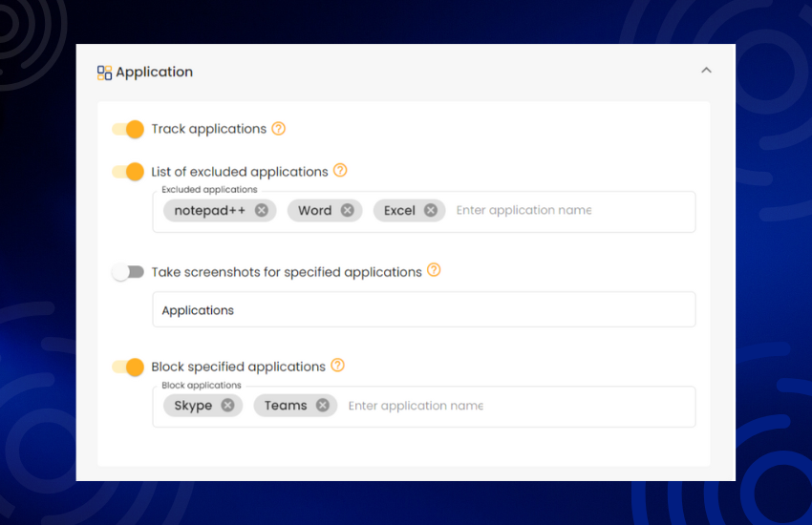The image size is (812, 525).
Task: Collapse the Application section chevron
Action: [706, 71]
